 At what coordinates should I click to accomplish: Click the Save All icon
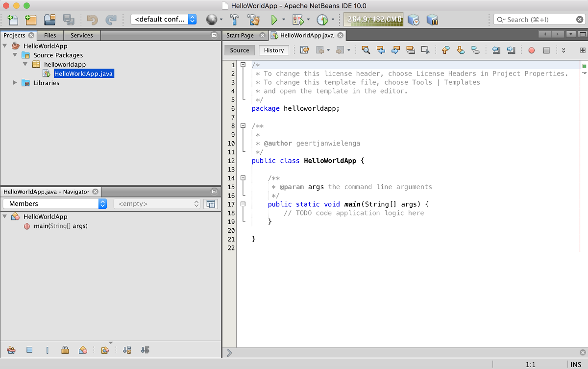[69, 20]
